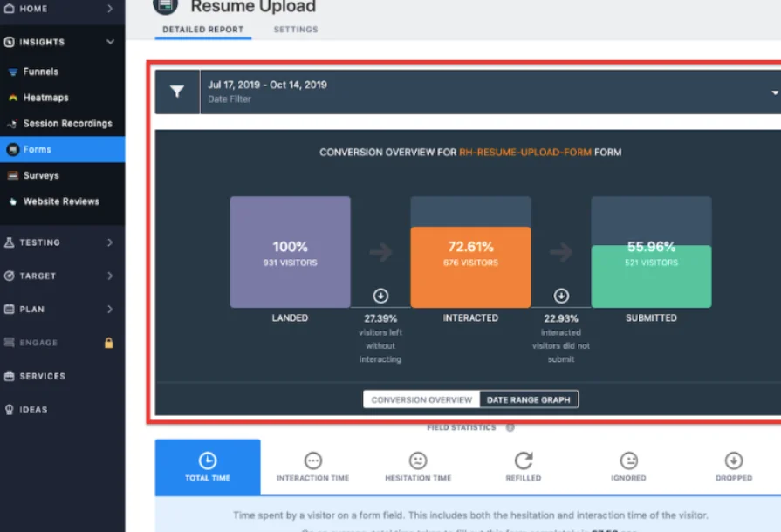Select the Total Time statistics tab
The height and width of the screenshot is (532, 781).
point(208,467)
